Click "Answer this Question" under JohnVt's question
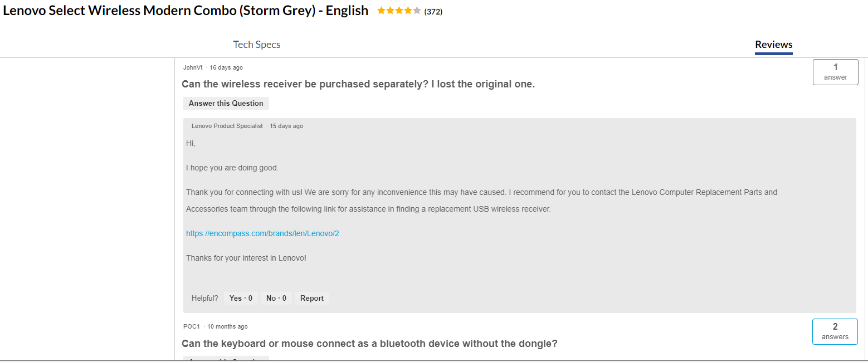The width and height of the screenshot is (868, 362). [x=226, y=103]
